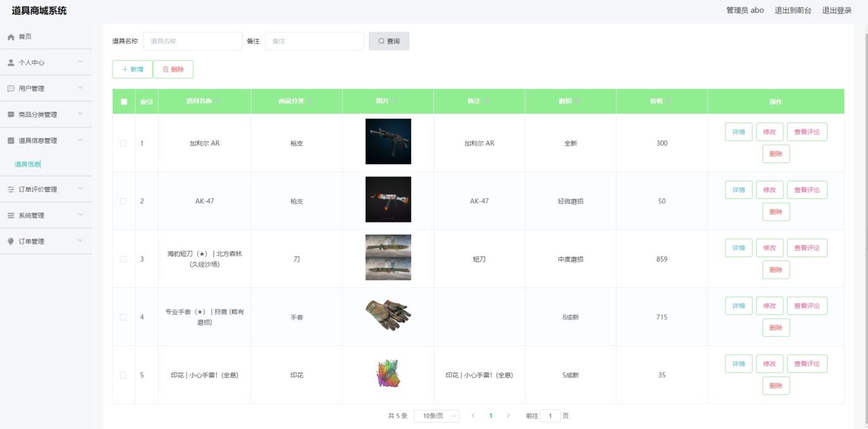Expand the 个人中心 menu chevron
Image resolution: width=868 pixels, height=429 pixels.
80,62
